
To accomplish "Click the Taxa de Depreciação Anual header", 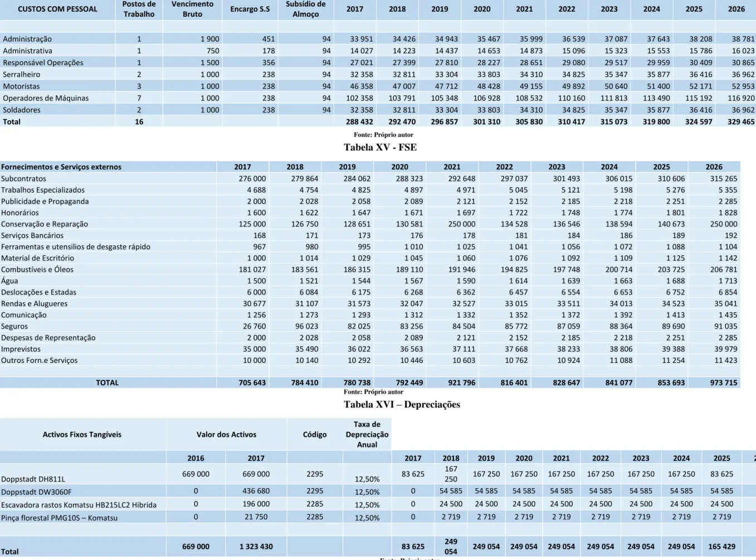I will (x=367, y=434).
